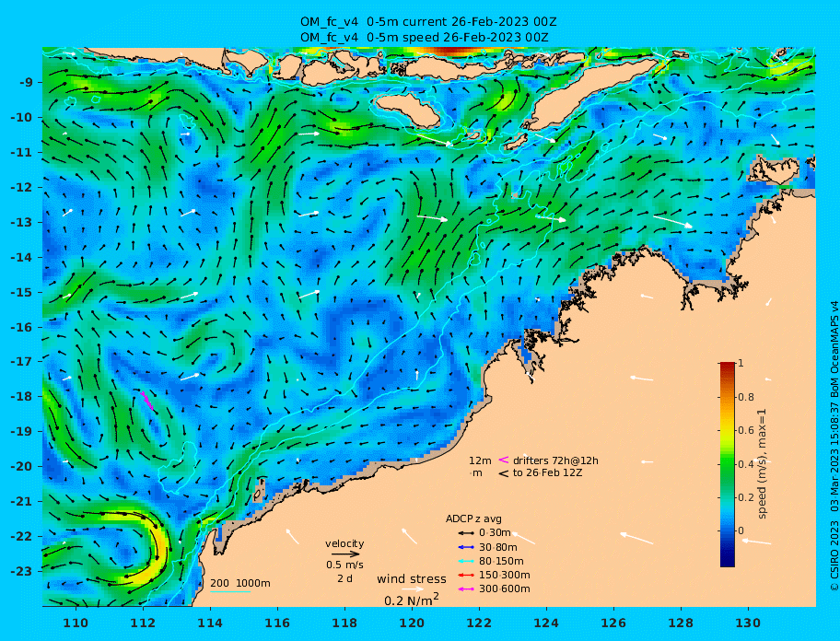
Task: Click the colorbar tick label '1'
Action: coord(741,364)
